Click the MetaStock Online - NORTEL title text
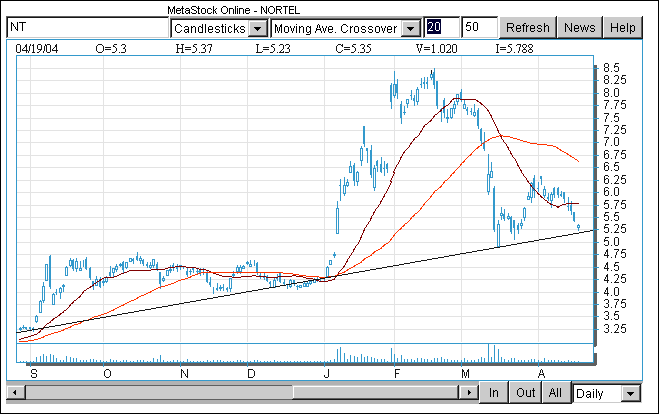 coord(234,10)
